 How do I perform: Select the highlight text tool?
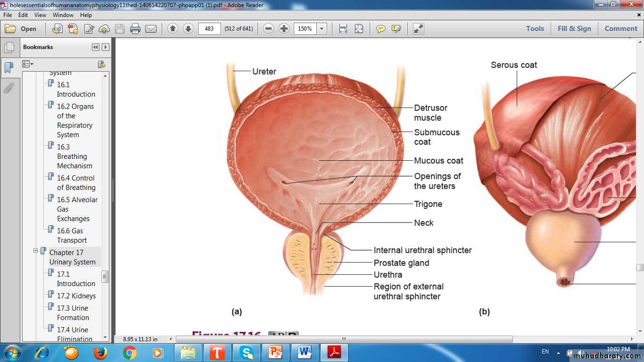(x=396, y=29)
